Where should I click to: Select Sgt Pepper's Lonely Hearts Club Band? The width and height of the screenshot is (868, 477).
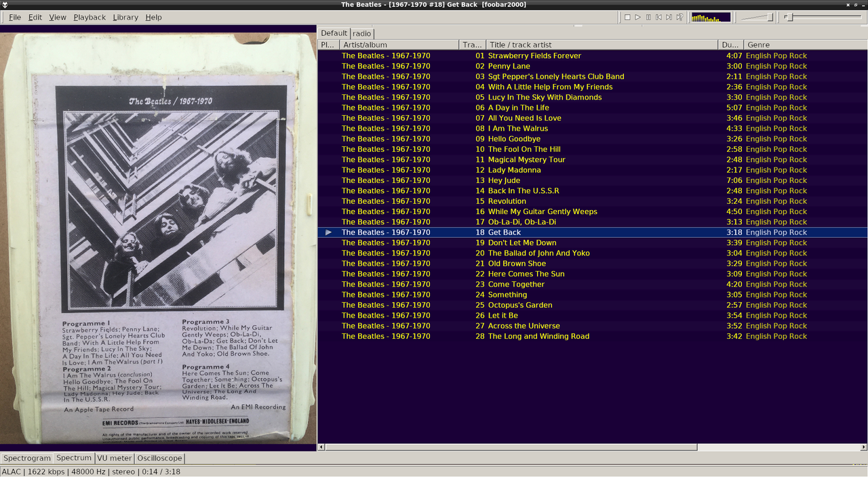point(593,77)
